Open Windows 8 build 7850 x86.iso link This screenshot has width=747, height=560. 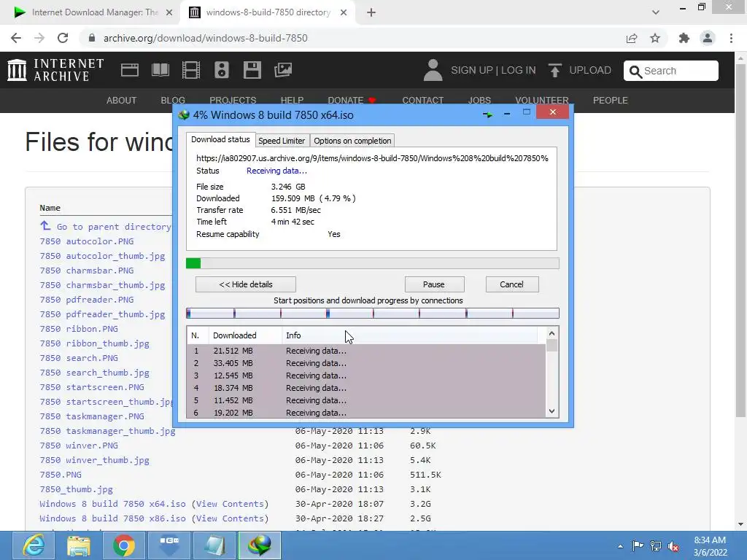(113, 518)
